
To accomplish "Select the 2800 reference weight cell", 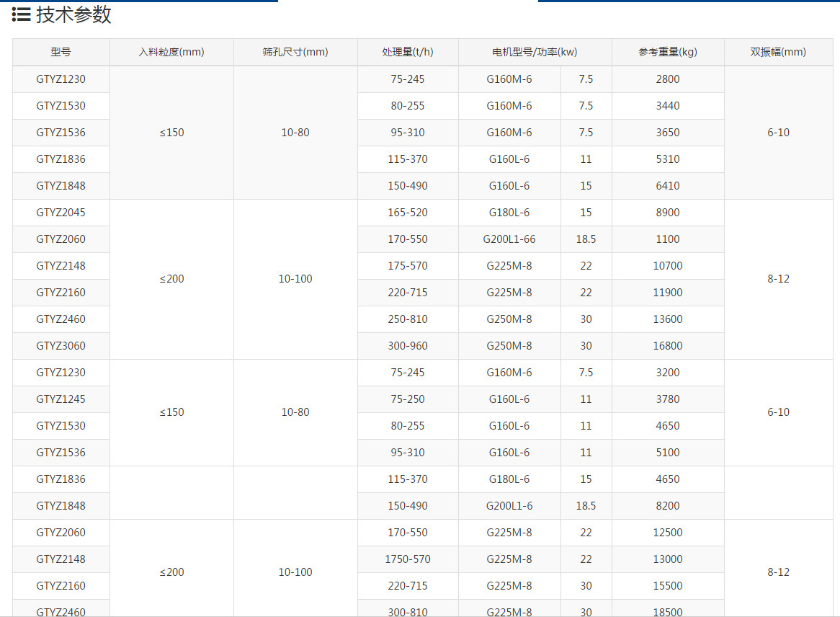I will pyautogui.click(x=668, y=79).
